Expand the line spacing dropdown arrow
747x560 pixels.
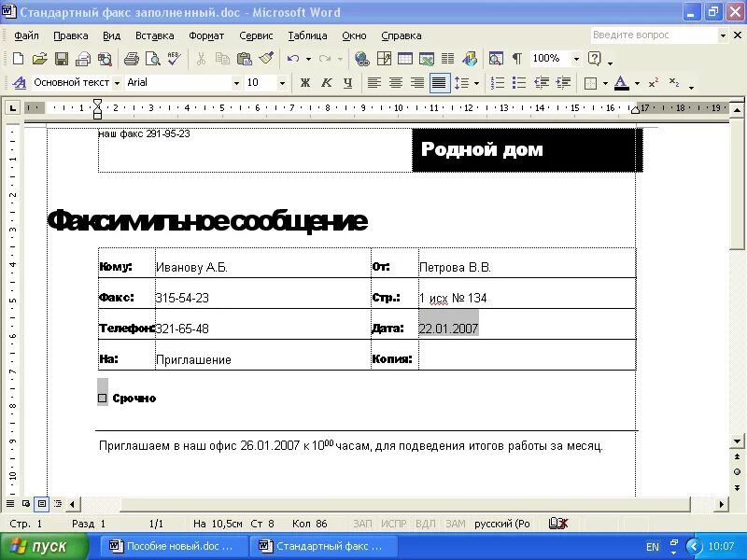point(476,83)
